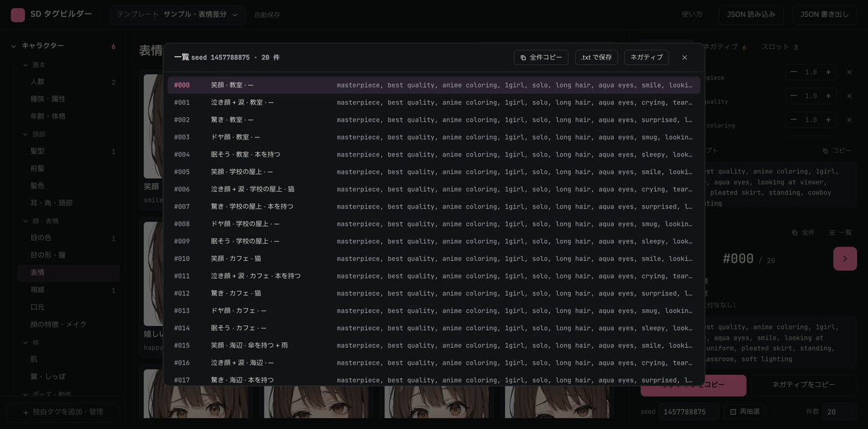Select row #013 ドヤ顔・カフェ
Screen dimensions: 868x429
[x=434, y=310]
